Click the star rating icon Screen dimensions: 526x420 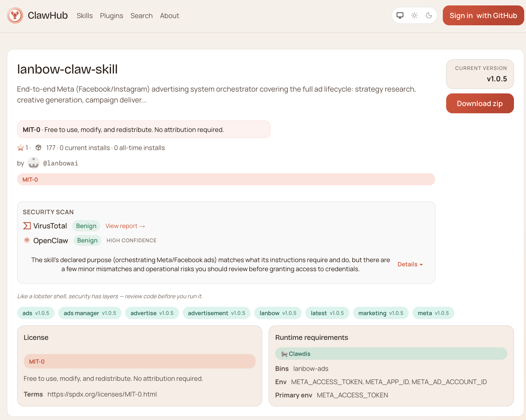coord(20,148)
